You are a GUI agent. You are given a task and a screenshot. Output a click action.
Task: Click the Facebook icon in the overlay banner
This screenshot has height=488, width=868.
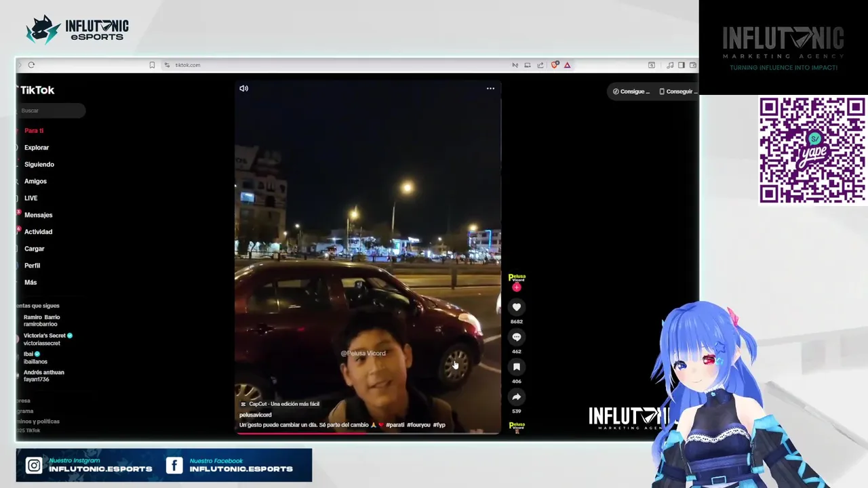pyautogui.click(x=174, y=466)
